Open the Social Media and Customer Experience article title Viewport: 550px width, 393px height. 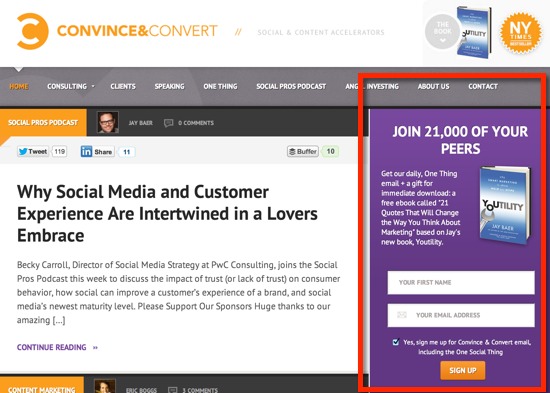(168, 213)
